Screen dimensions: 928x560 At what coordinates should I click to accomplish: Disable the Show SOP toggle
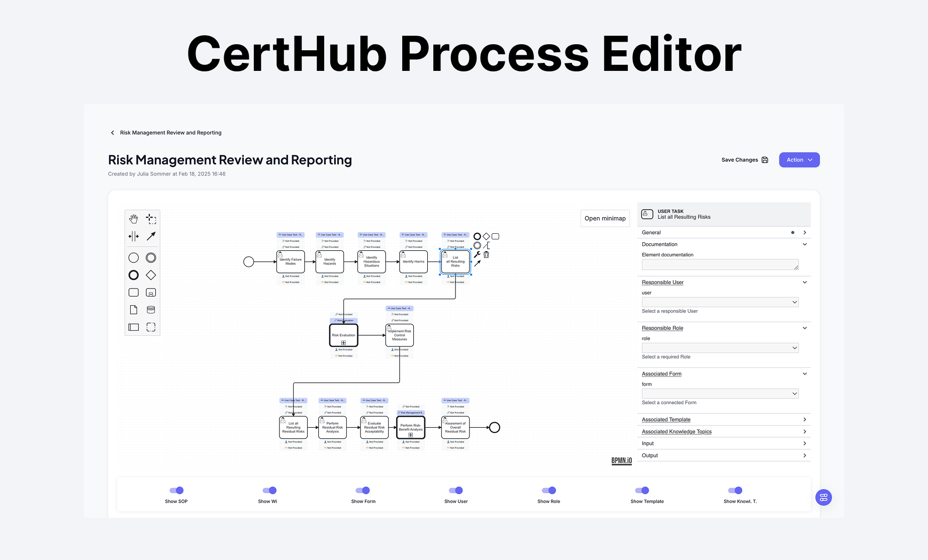coord(176,490)
